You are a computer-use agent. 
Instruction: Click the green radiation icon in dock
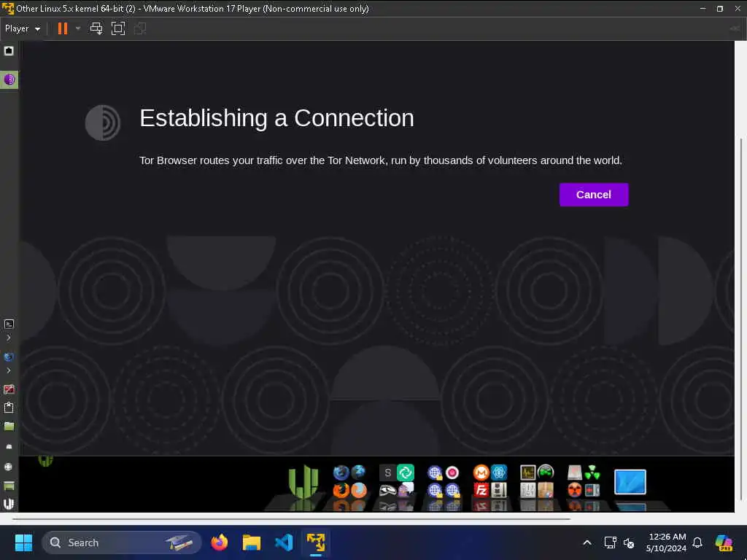(x=592, y=472)
